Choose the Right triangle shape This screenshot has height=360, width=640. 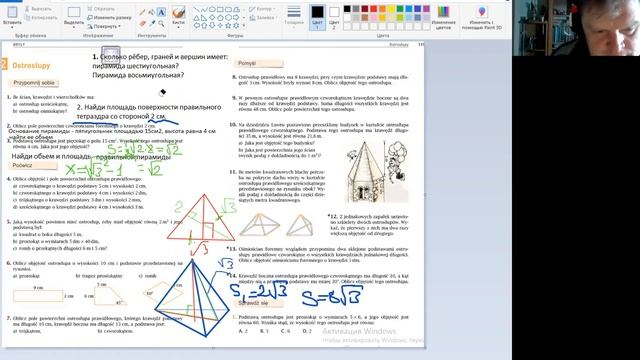204,18
